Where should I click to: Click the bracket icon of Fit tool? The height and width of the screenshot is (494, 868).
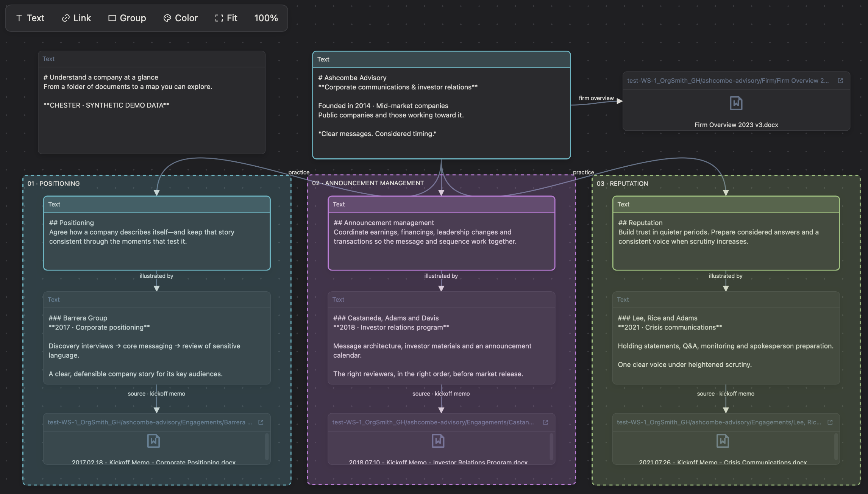(219, 18)
